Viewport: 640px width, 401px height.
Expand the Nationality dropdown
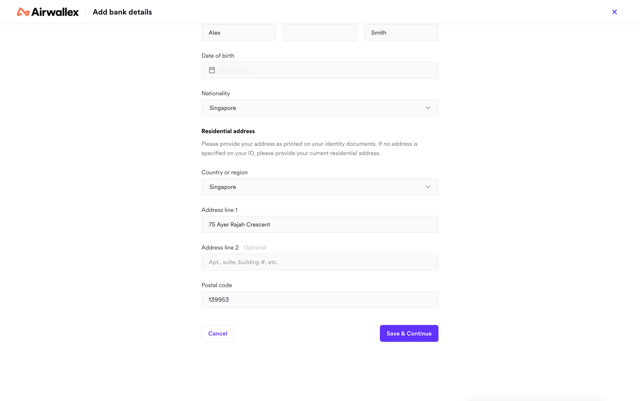[x=320, y=108]
